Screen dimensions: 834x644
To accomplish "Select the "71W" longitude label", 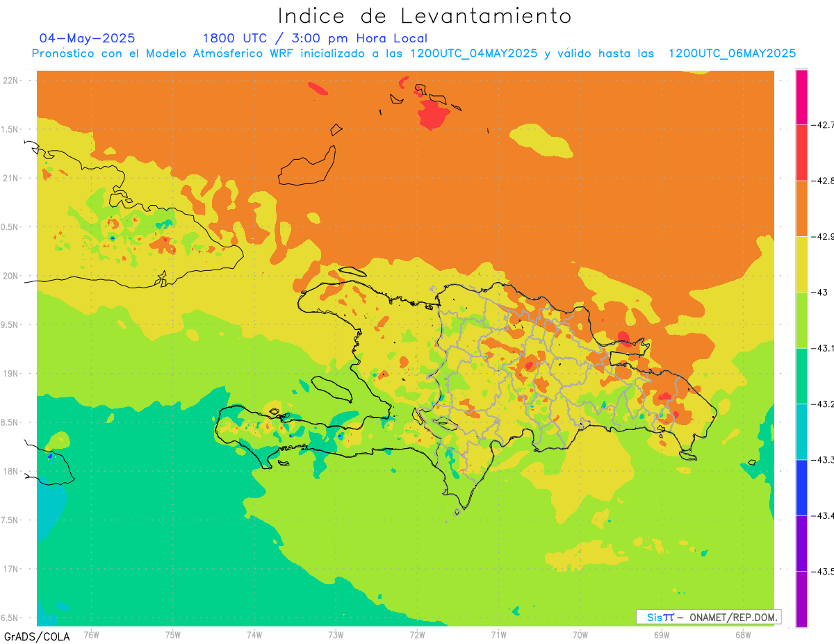I will click(498, 634).
